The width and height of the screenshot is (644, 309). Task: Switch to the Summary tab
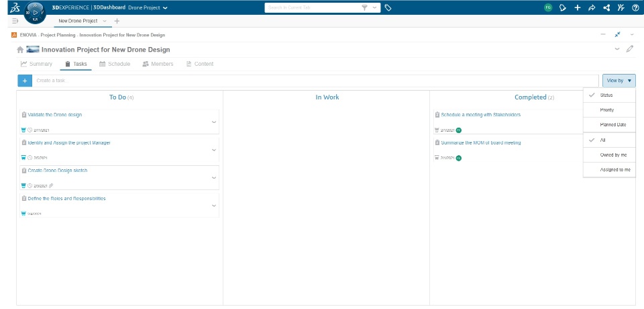tap(36, 64)
